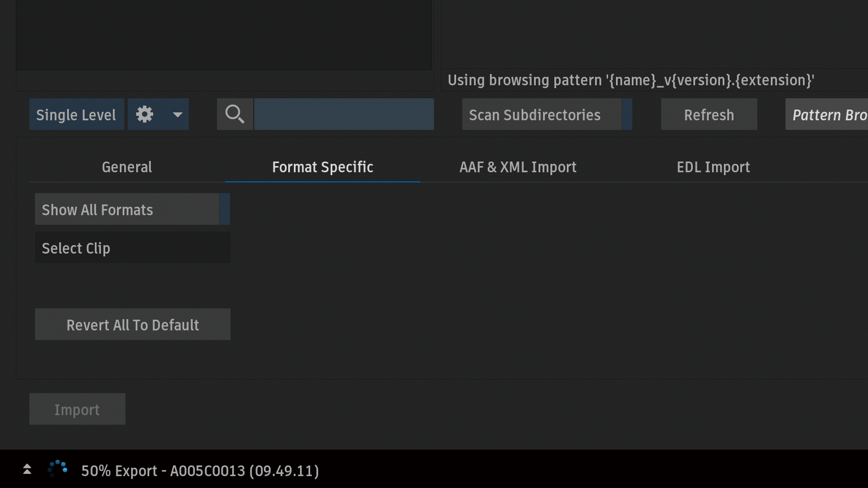The height and width of the screenshot is (488, 868).
Task: Expand the arrow beside the gear icon
Action: point(177,115)
